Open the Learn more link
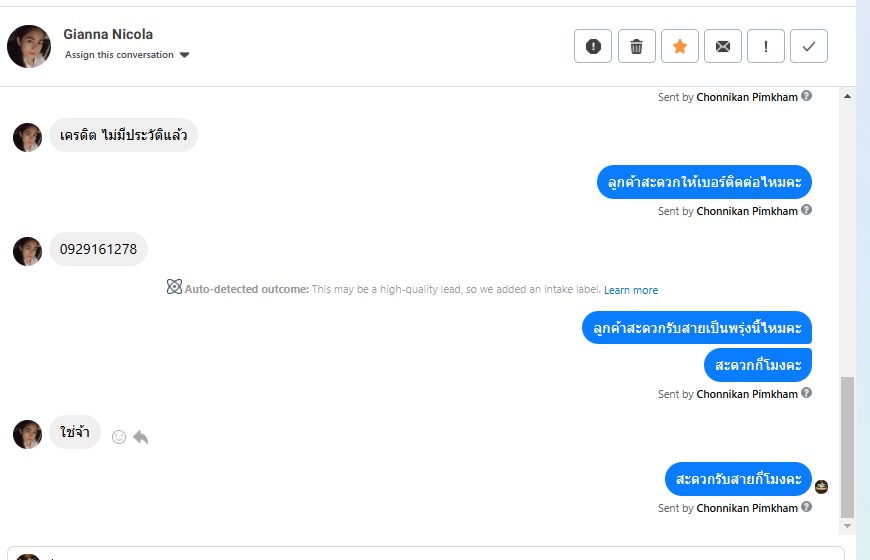870x560 pixels. point(631,290)
